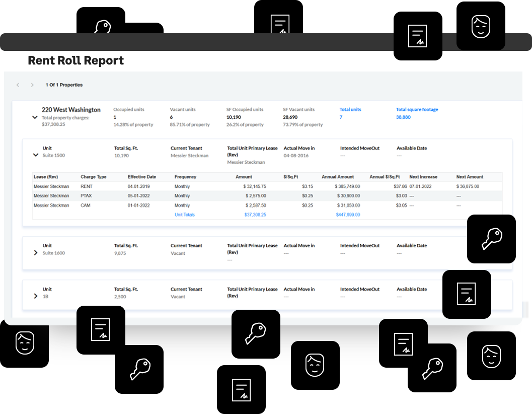Click the Unit Totals link
Viewport: 532px width, 414px height.
point(185,215)
